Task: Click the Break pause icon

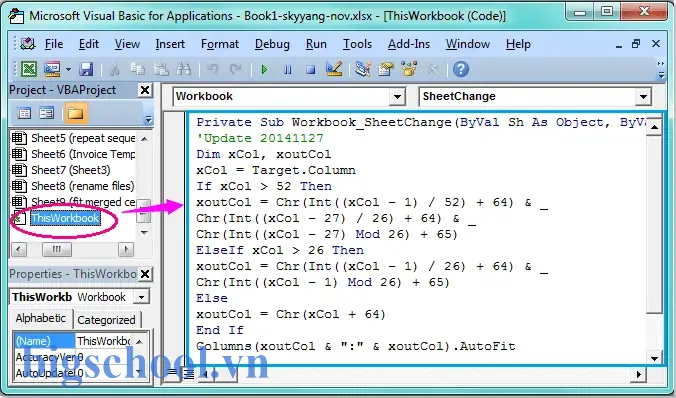Action: 288,69
